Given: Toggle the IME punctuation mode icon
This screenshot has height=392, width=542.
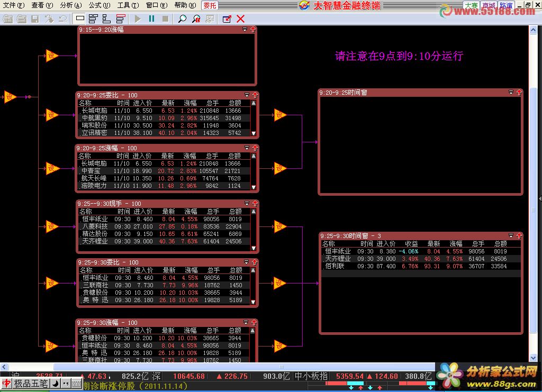Looking at the screenshot, I should click(66, 384).
